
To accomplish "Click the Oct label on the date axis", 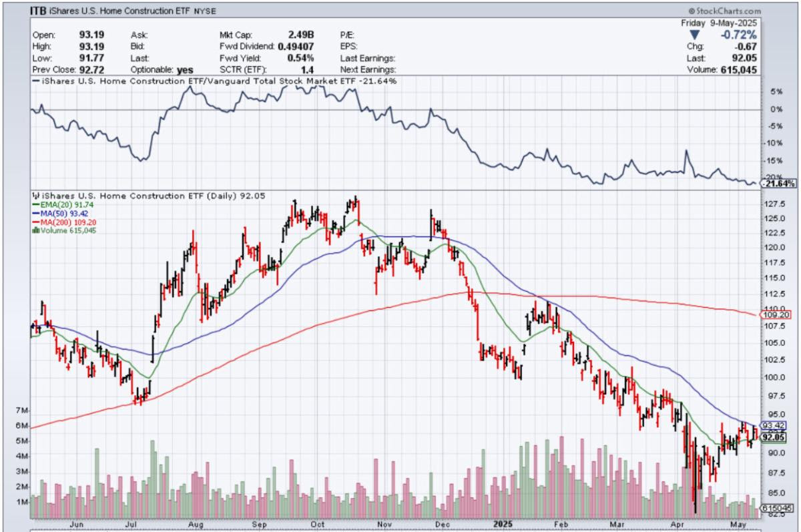I will [x=317, y=525].
